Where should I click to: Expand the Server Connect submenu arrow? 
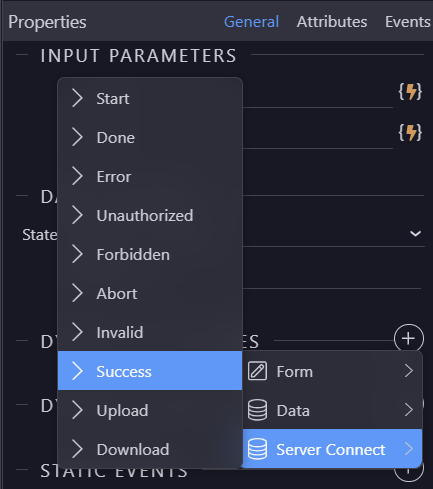coord(409,449)
